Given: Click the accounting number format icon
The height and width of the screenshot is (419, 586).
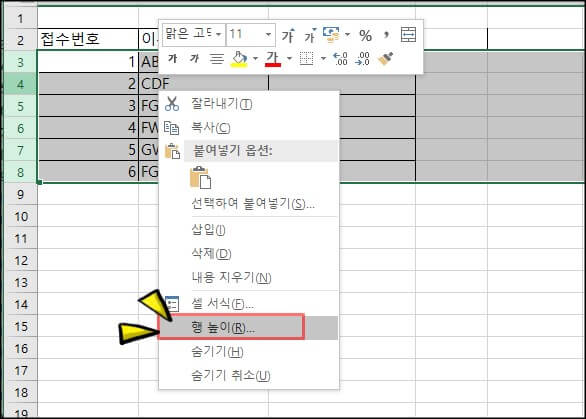Looking at the screenshot, I should 331,34.
